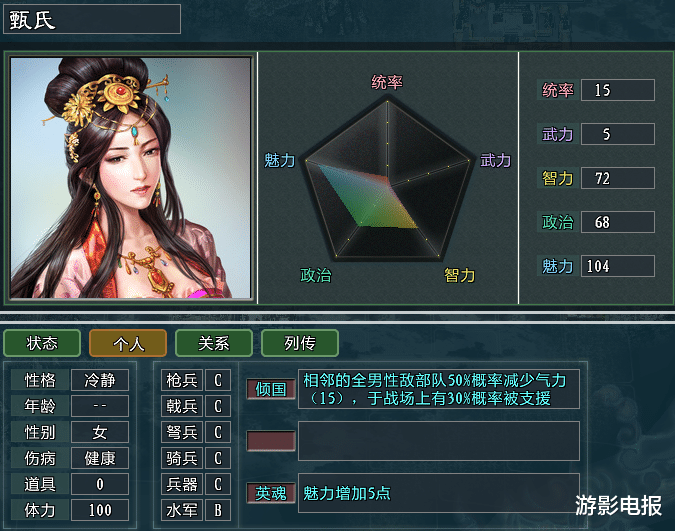The image size is (675, 531).
Task: Click the 性格 value 冷静
Action: (x=100, y=380)
